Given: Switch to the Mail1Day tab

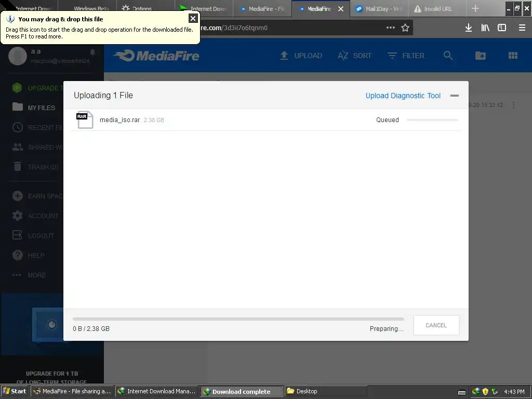Looking at the screenshot, I should [x=379, y=8].
